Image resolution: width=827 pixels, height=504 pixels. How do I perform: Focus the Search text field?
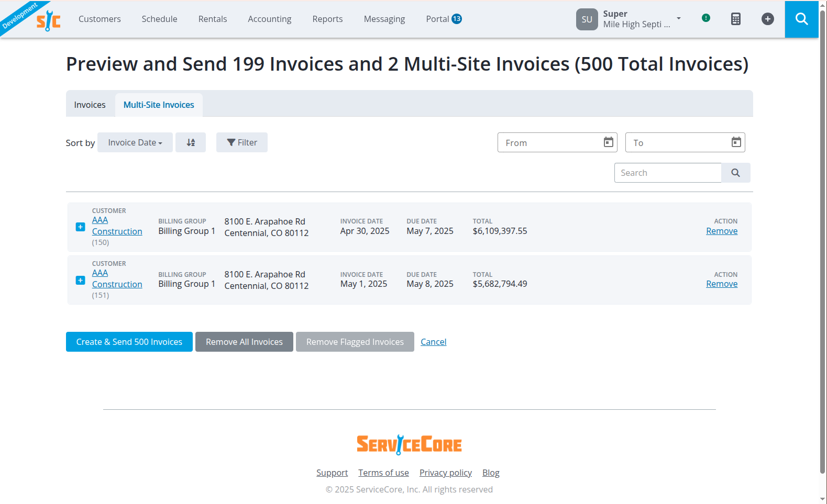tap(668, 173)
